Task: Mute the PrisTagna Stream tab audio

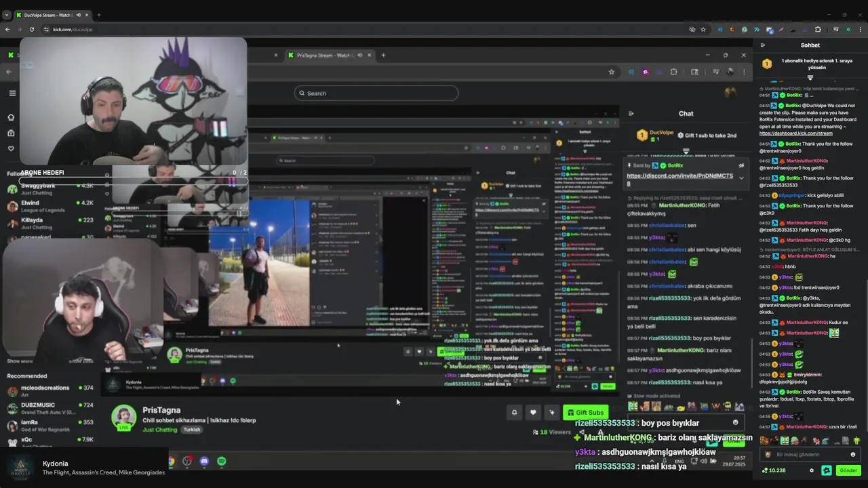Action: (359, 55)
